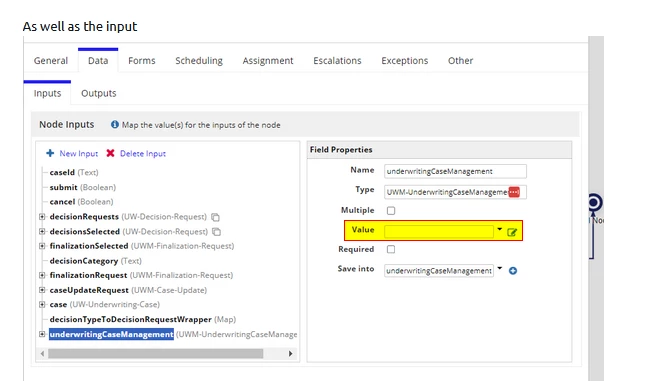Click the copy icon beside decisionsSelected
Image resolution: width=655 pixels, height=381 pixels.
(x=216, y=231)
